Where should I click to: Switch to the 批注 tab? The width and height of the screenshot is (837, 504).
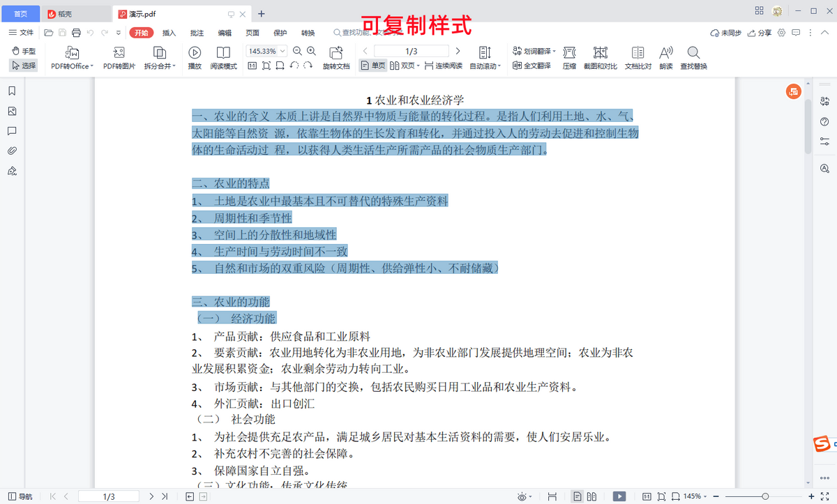click(197, 33)
